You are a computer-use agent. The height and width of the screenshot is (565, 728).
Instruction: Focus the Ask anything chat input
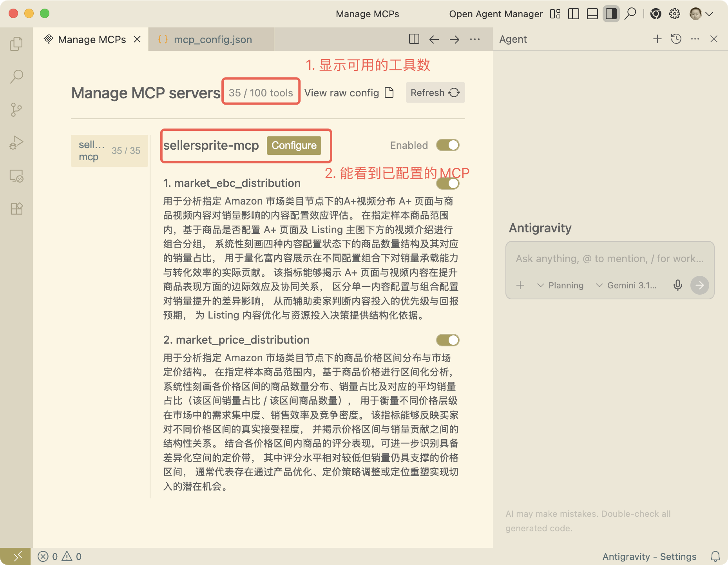609,259
